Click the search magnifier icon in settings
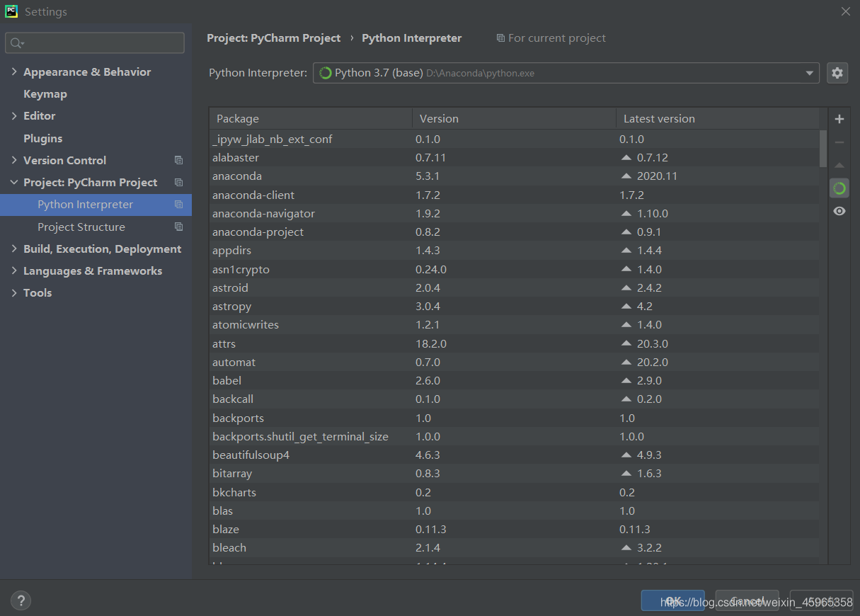This screenshot has width=860, height=616. click(x=17, y=43)
